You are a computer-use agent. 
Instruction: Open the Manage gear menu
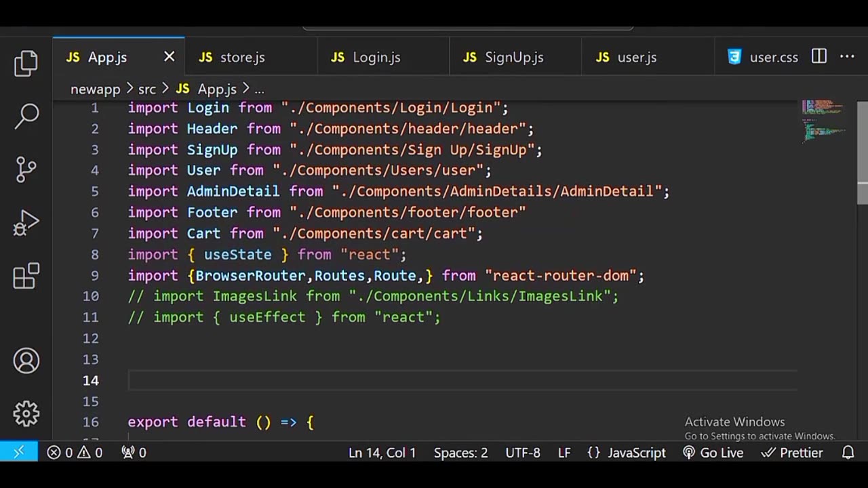point(26,413)
